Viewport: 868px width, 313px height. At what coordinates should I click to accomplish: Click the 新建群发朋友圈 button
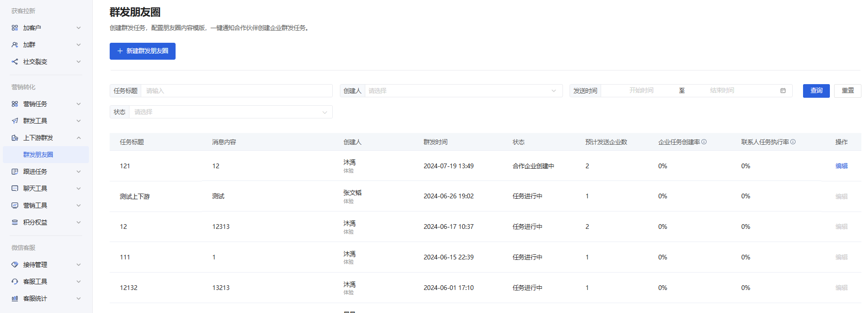143,51
